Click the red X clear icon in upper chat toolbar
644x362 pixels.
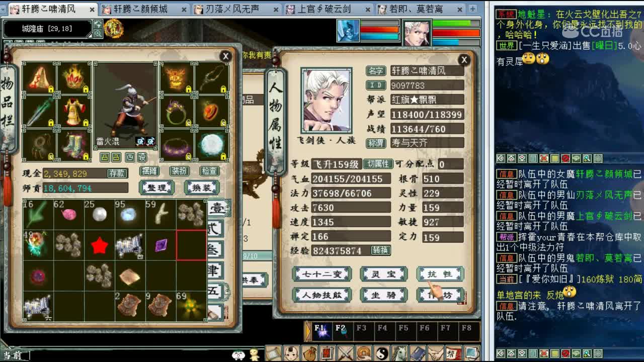coord(544,158)
